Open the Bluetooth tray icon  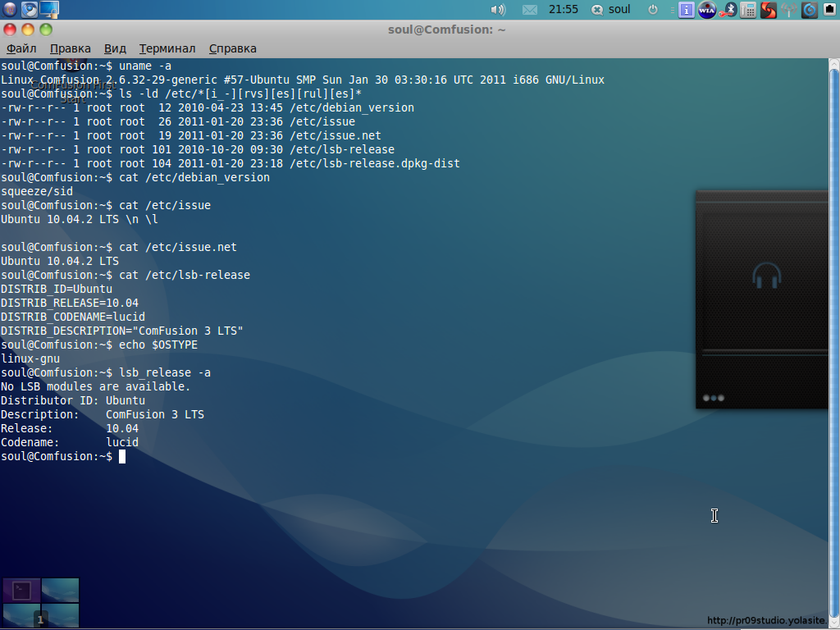click(728, 10)
